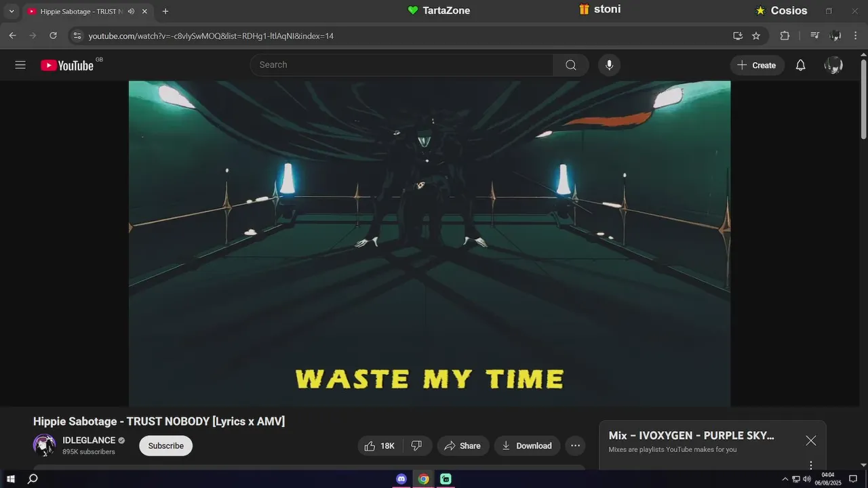Viewport: 868px width, 488px height.
Task: Open Discord from the taskbar
Action: 401,479
